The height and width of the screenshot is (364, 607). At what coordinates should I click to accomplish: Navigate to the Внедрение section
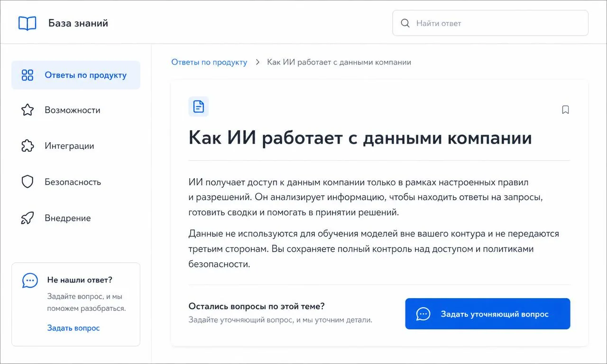click(x=76, y=218)
